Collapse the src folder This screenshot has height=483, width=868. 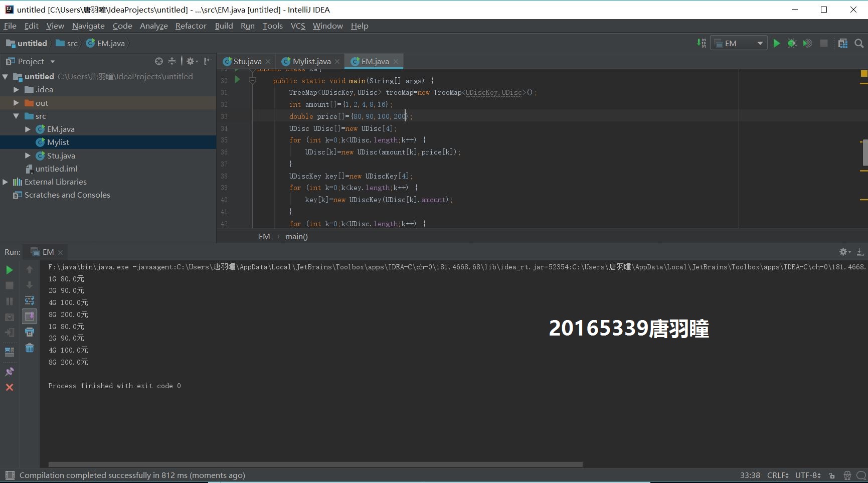tap(16, 116)
